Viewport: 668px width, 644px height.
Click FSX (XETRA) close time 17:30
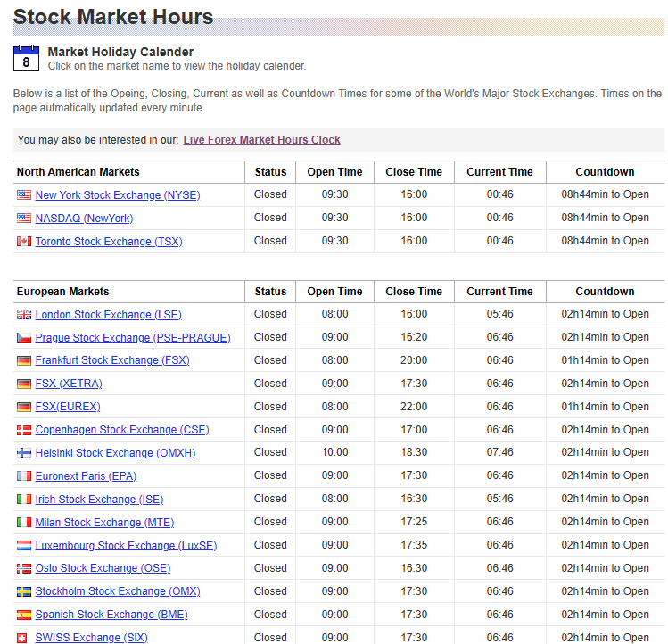tap(414, 384)
